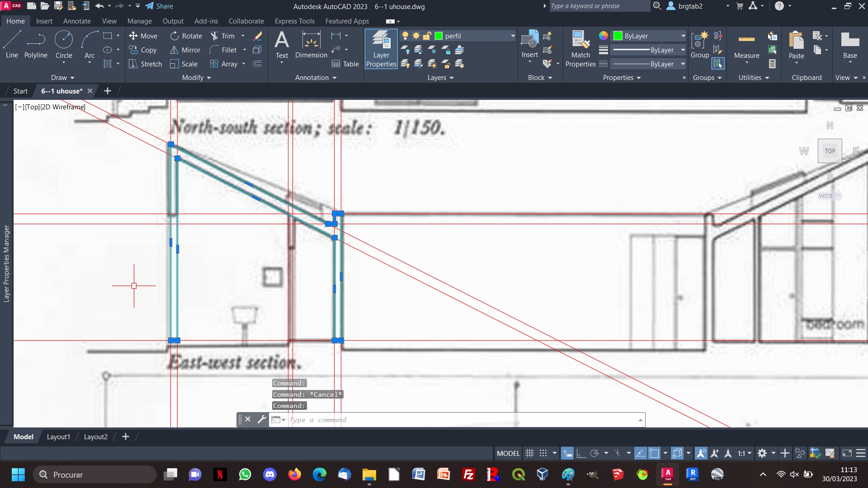Screen dimensions: 868x488
Task: Toggle Model space button in status bar
Action: pos(508,454)
